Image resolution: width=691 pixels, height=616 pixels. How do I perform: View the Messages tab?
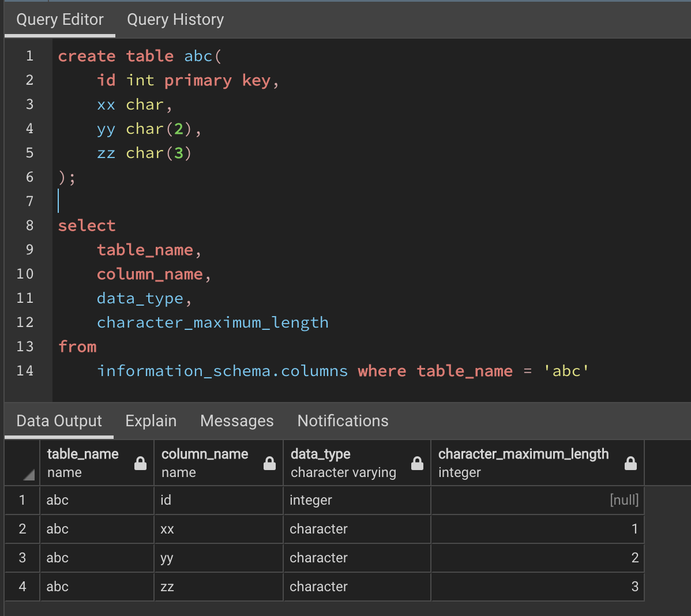click(x=236, y=421)
